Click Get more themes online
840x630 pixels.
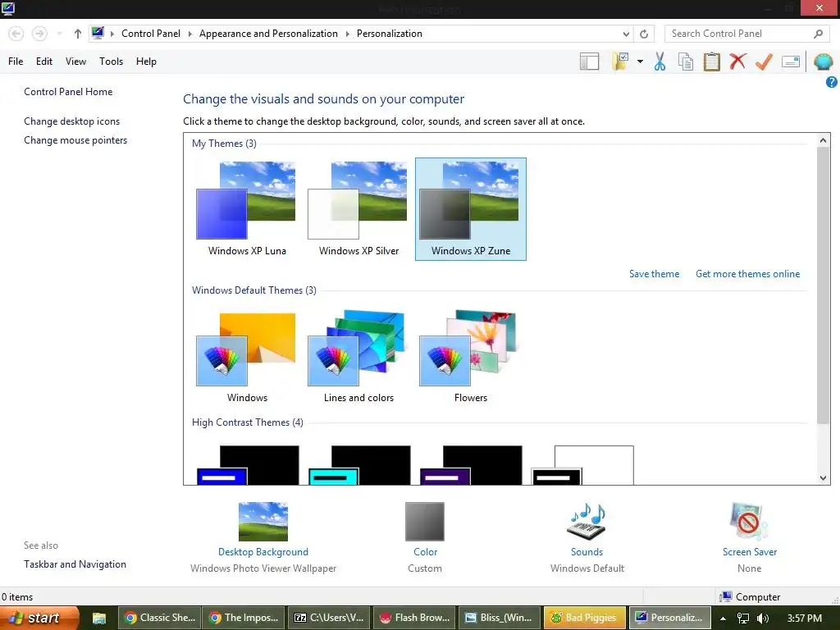(x=747, y=274)
